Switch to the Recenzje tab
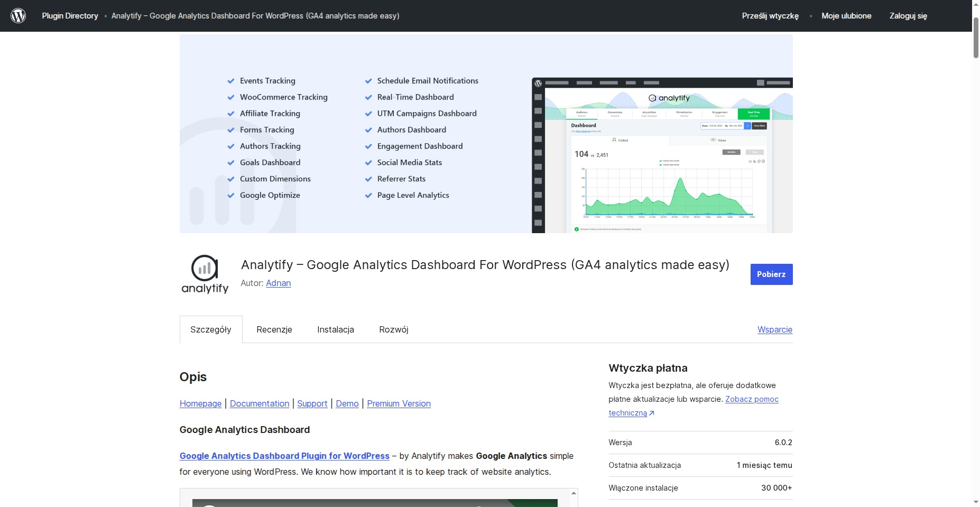This screenshot has width=980, height=507. tap(274, 329)
